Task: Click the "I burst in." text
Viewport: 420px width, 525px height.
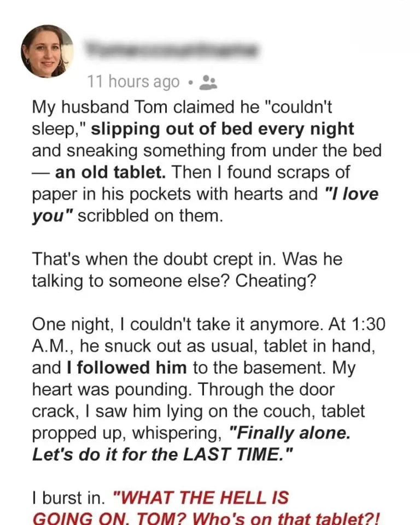Action: tap(69, 498)
